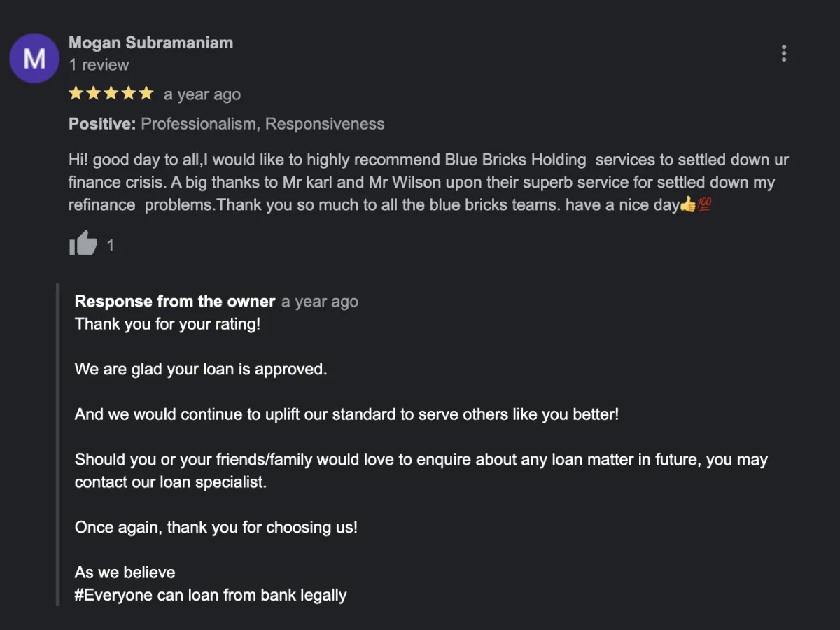Open the purple M profile avatar
Screen dimensions: 840x630
[x=34, y=58]
